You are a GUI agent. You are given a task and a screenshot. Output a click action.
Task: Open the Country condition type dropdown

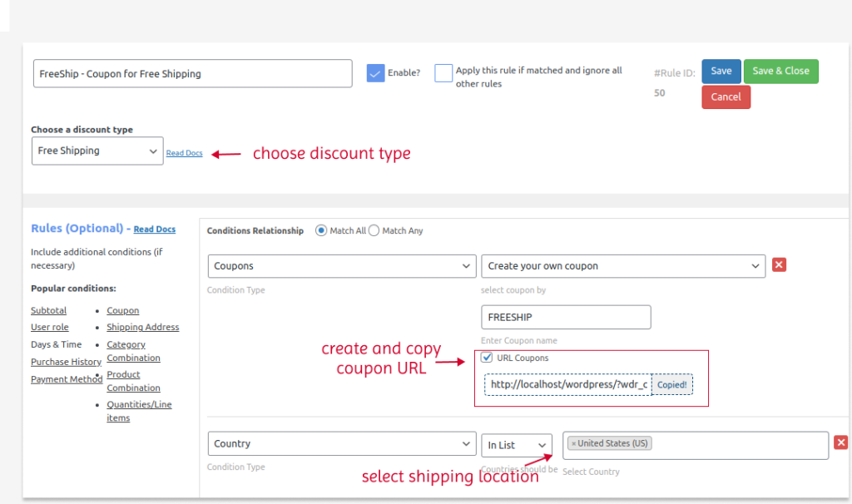click(341, 443)
